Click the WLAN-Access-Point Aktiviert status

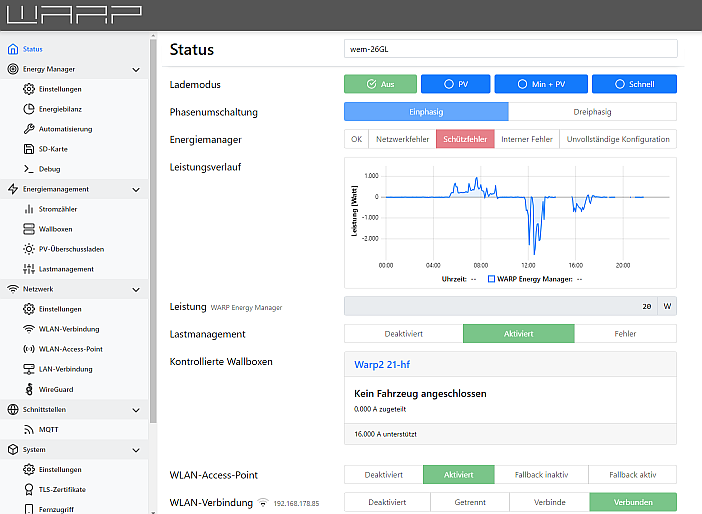tap(458, 475)
